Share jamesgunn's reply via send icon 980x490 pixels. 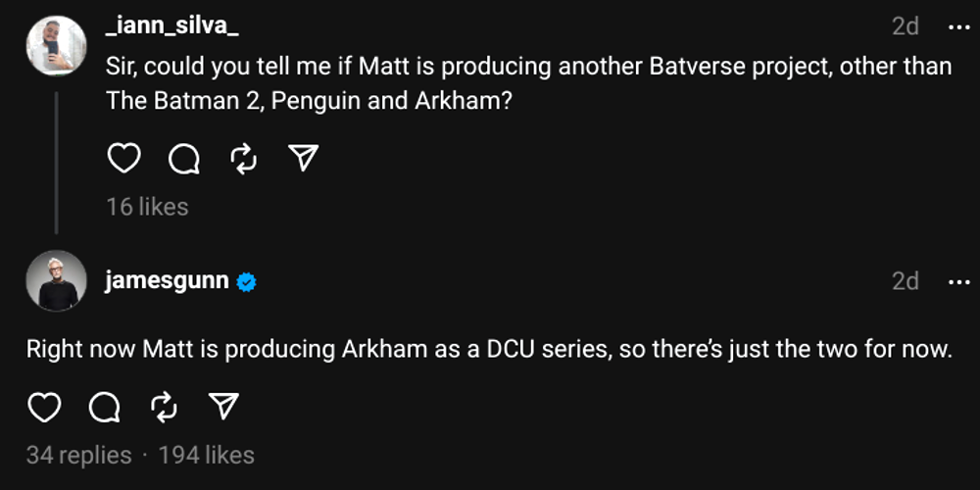(224, 407)
